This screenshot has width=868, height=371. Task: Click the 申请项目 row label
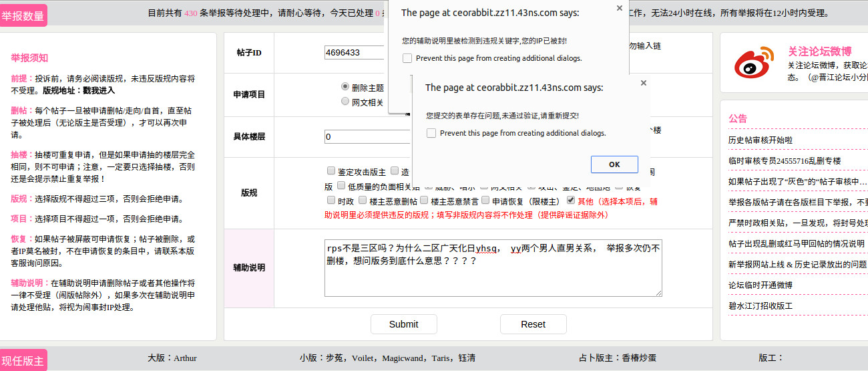tap(249, 95)
